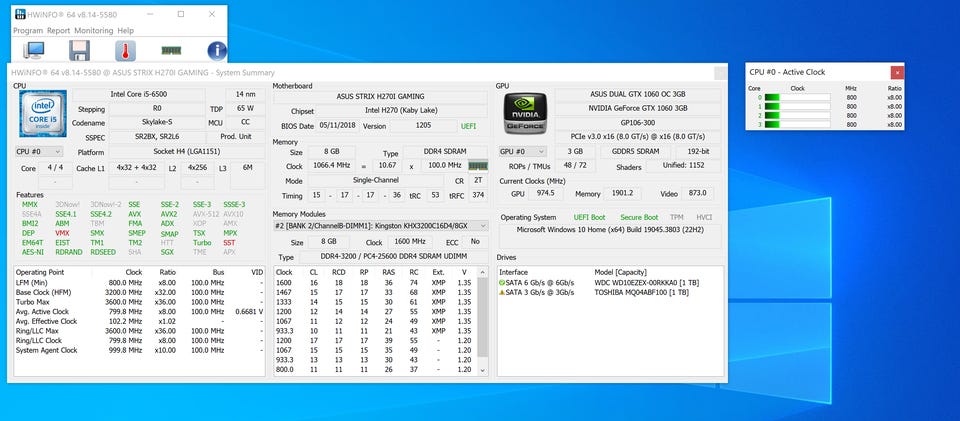Open About via the blue info icon
The width and height of the screenshot is (960, 421).
pos(217,50)
